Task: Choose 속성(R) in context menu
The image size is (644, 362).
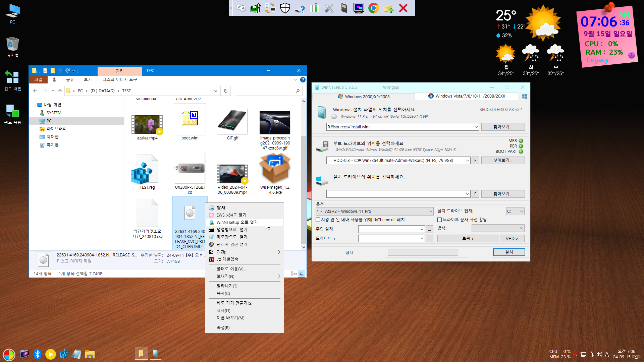Action: (x=245, y=328)
